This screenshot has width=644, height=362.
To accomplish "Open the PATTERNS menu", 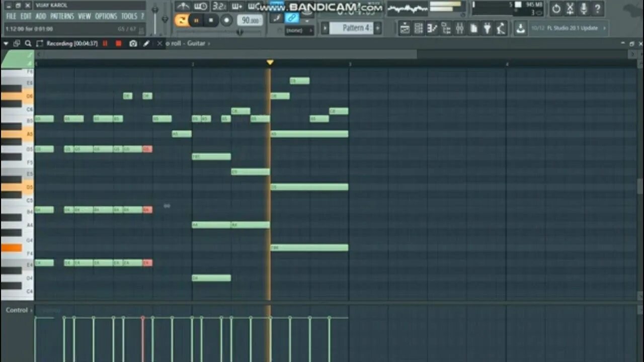I will (63, 17).
